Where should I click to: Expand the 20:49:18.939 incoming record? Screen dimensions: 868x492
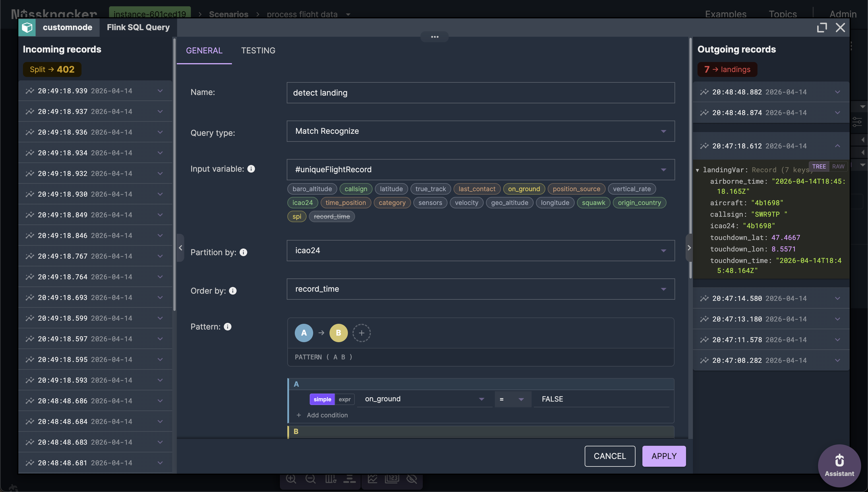(160, 90)
